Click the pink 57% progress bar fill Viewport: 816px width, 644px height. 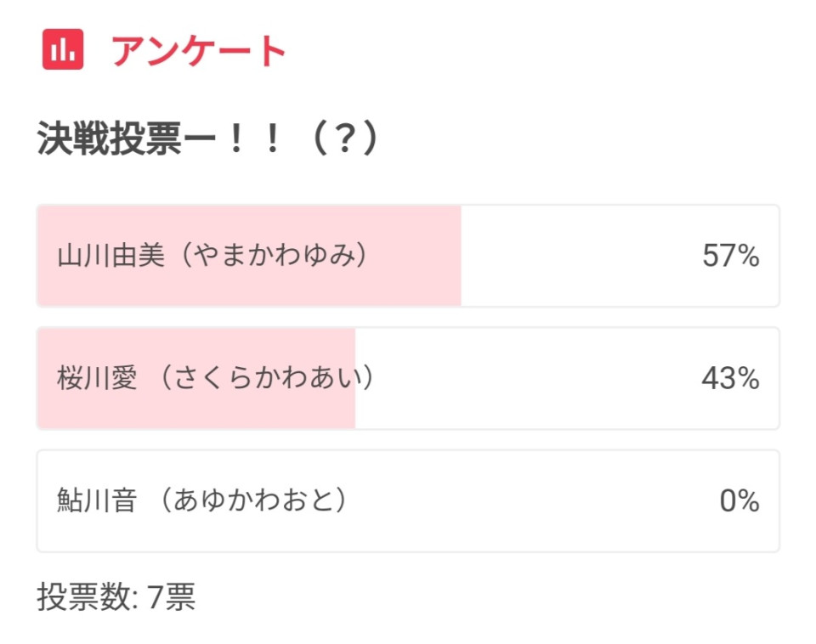pyautogui.click(x=249, y=256)
